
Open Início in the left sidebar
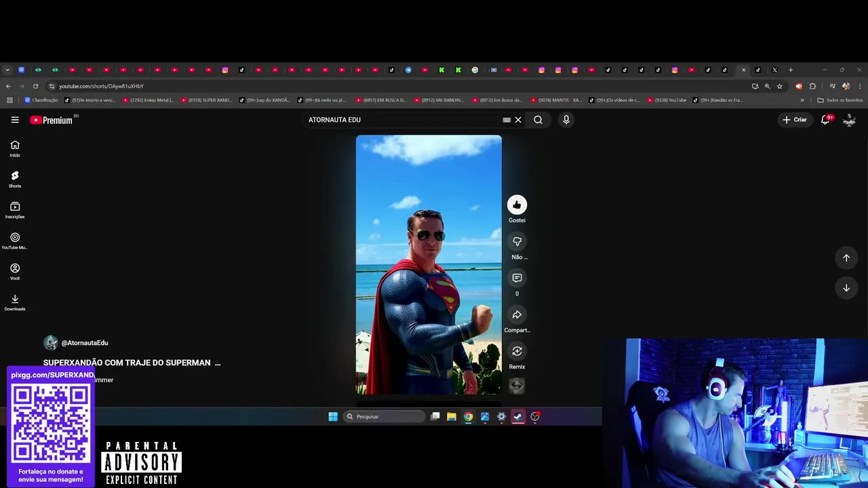15,148
